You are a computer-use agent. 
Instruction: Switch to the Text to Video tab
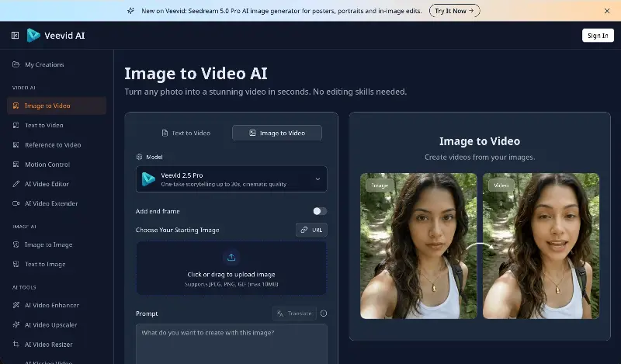(186, 133)
